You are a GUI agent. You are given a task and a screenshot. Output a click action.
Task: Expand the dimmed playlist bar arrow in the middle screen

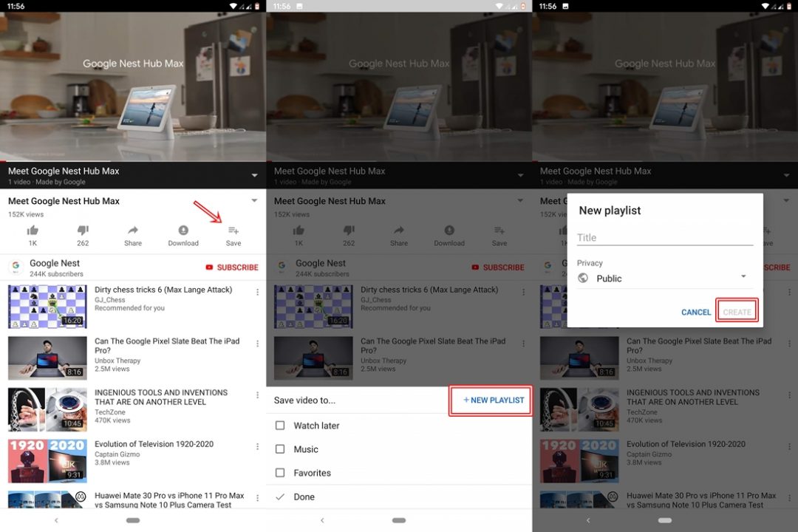pos(520,176)
